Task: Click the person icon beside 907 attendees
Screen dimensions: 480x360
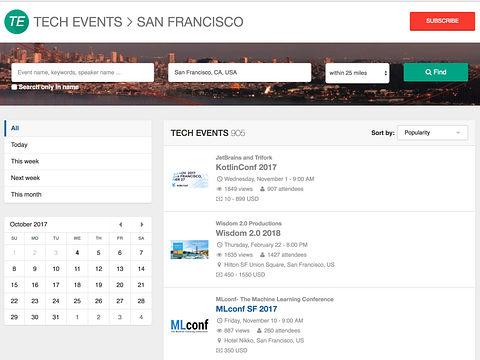Action: (263, 189)
